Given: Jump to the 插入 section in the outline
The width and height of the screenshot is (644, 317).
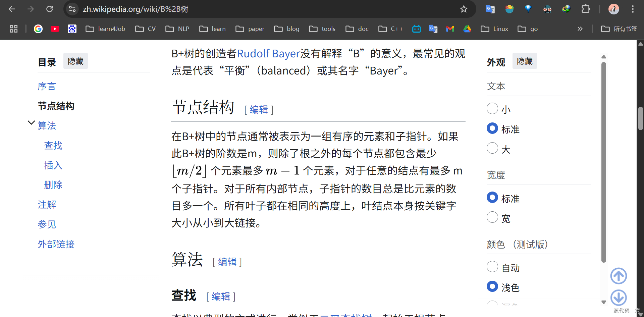Looking at the screenshot, I should point(53,165).
